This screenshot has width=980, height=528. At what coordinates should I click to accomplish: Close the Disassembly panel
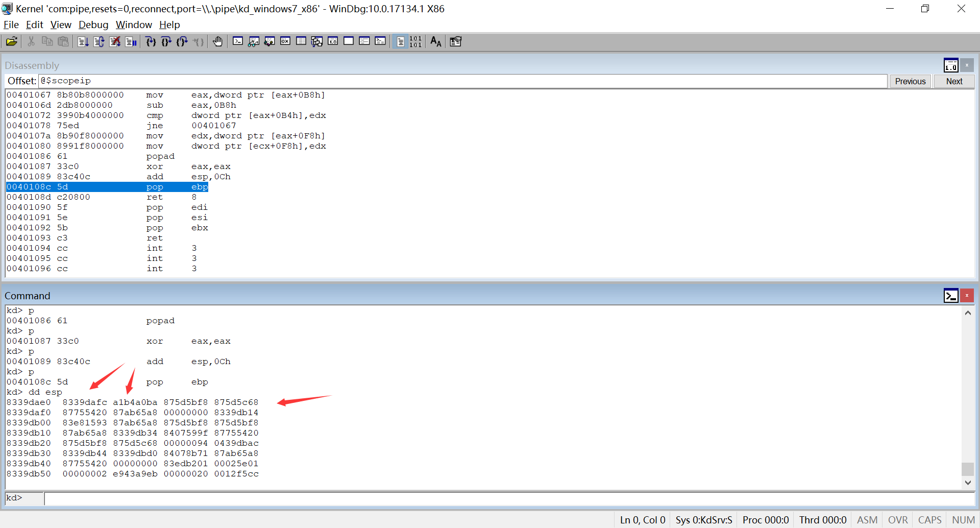(967, 65)
